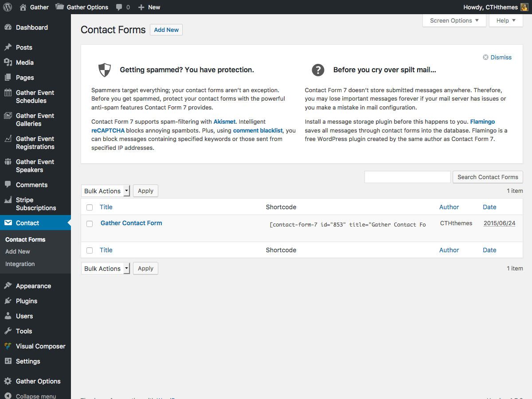Image resolution: width=532 pixels, height=399 pixels.
Task: Click the Dashboard gauge icon in sidebar
Action: click(x=8, y=27)
